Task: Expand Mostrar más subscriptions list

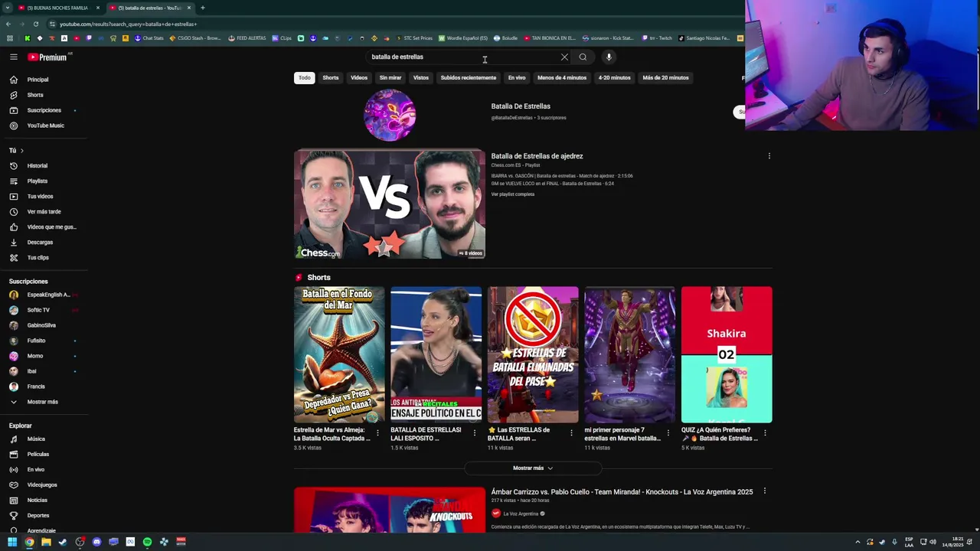Action: (x=44, y=402)
